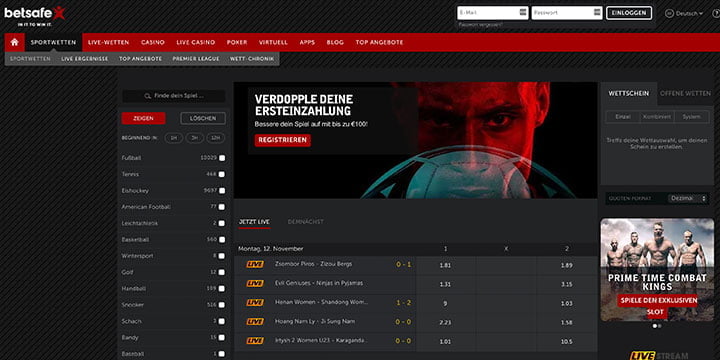
Task: Click the Registrieren button on banner
Action: (x=282, y=140)
